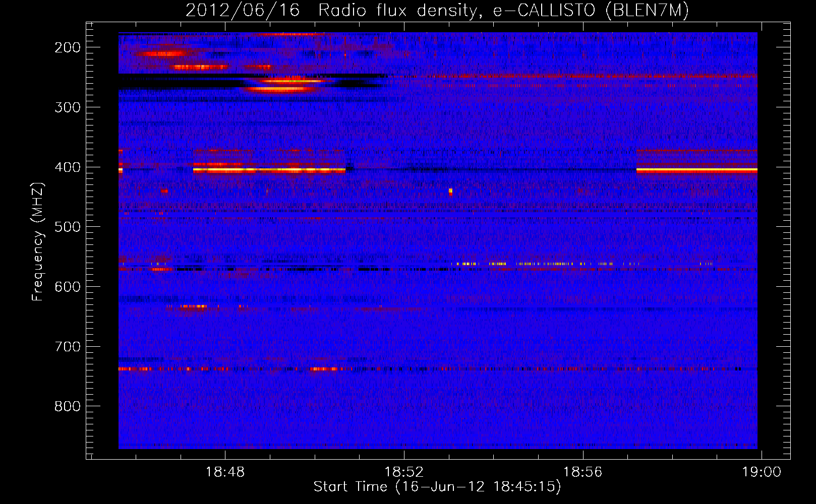Click the 'Start Time (16-Jun-12 18:45:15)' label
The width and height of the screenshot is (816, 504).
pos(437,487)
